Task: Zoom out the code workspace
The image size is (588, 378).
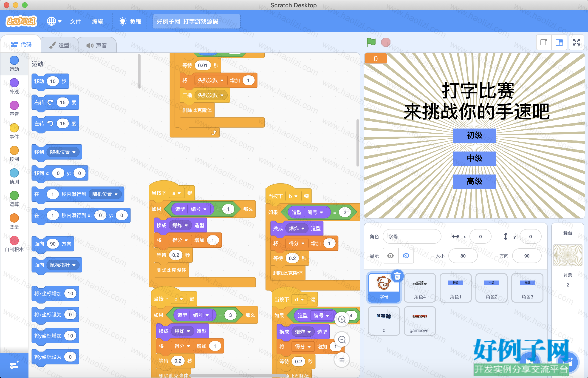Action: (x=342, y=340)
